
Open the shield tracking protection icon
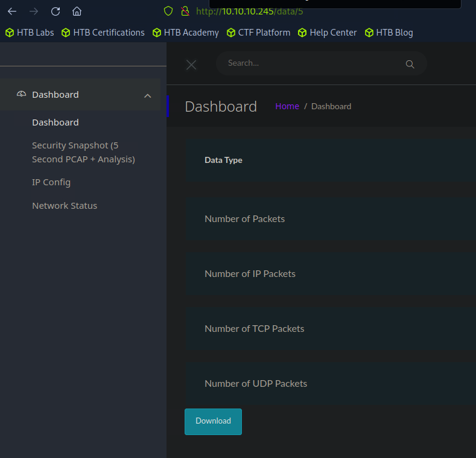(169, 11)
